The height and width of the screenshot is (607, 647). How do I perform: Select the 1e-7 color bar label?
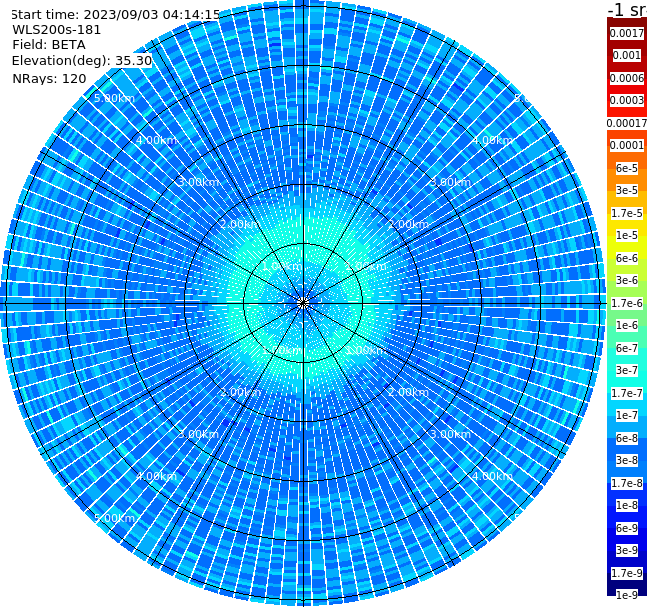[627, 415]
